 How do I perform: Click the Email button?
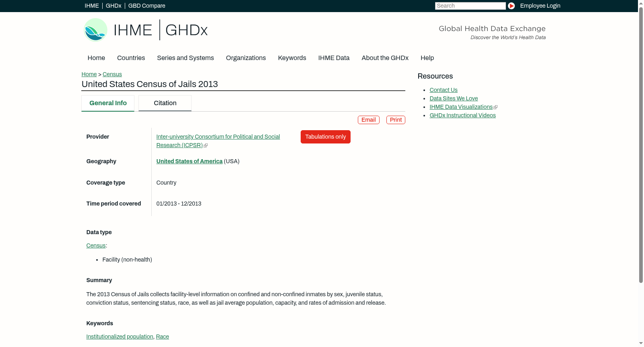point(369,120)
